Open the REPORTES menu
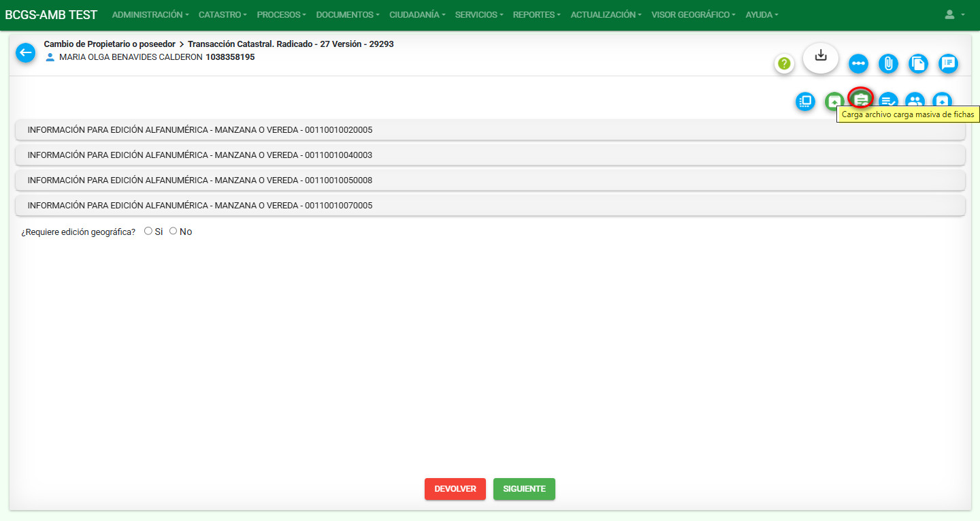 537,15
